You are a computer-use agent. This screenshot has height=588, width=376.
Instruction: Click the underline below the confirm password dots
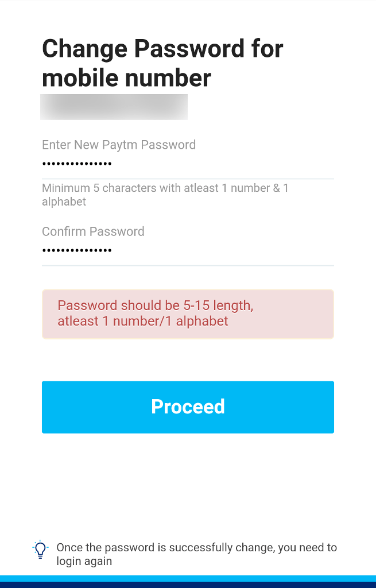(x=187, y=265)
